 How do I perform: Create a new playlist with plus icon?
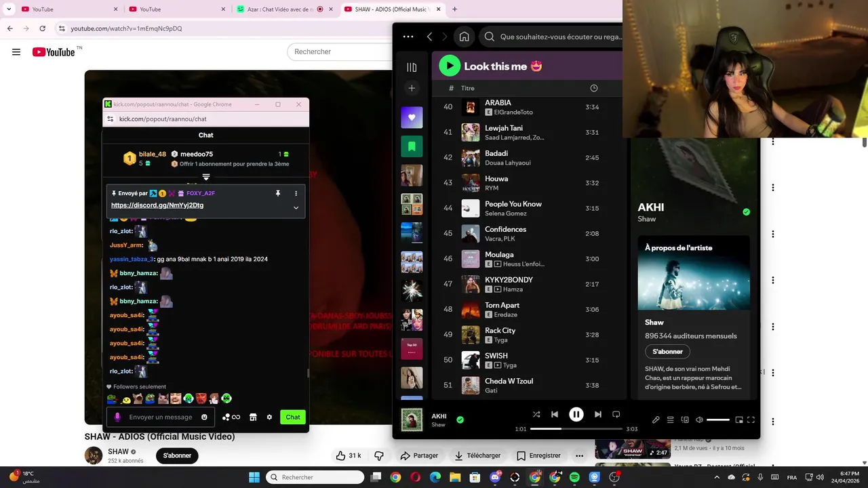pos(412,88)
